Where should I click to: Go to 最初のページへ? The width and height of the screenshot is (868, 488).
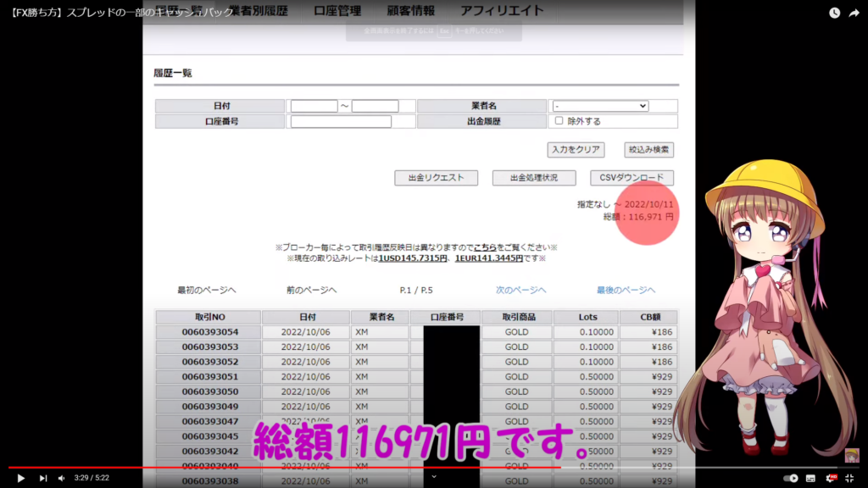207,290
